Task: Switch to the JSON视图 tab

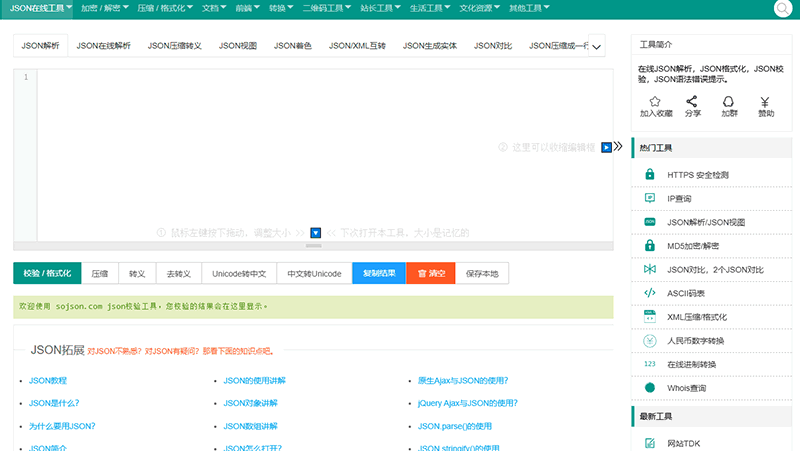Action: (x=238, y=46)
